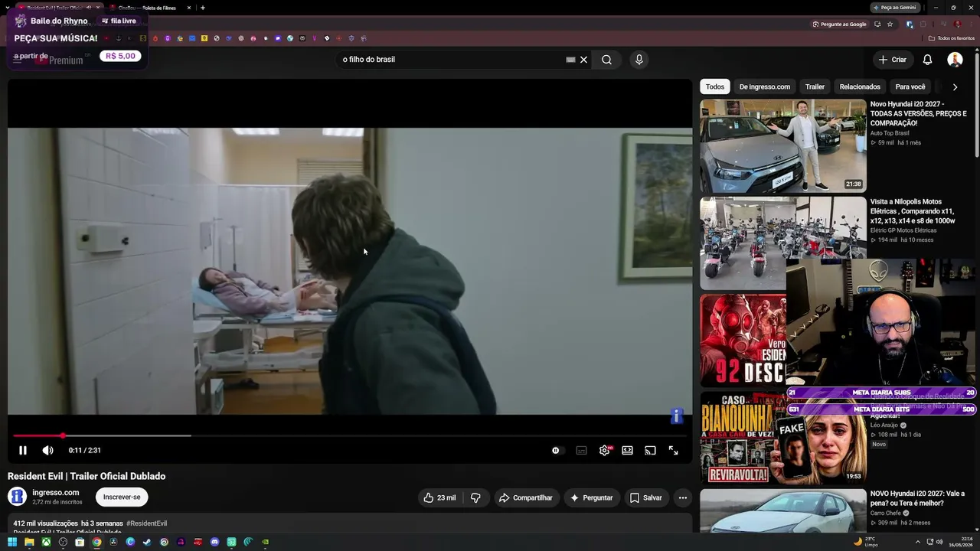Open a new browser tab

202,8
